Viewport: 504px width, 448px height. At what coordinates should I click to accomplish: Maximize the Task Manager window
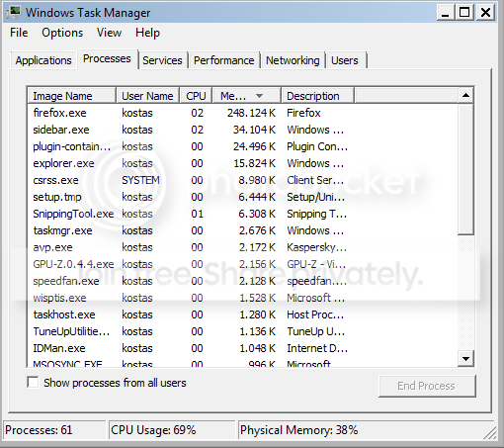(464, 13)
